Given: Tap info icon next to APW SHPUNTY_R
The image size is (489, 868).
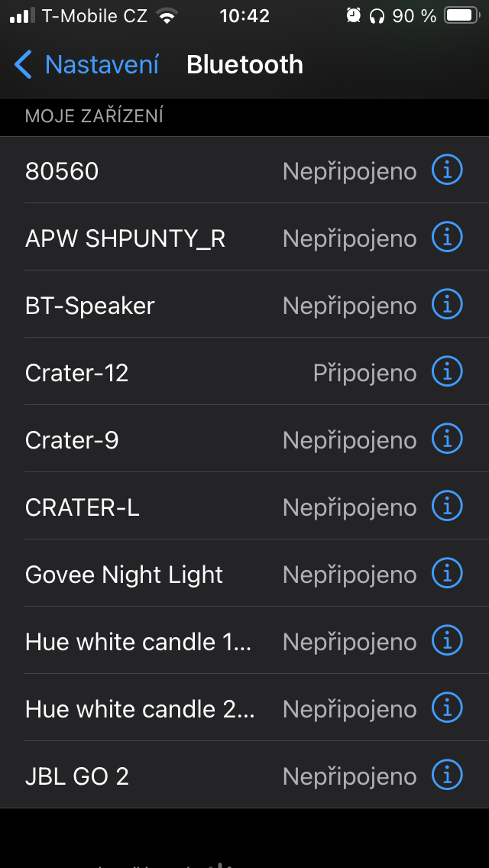Looking at the screenshot, I should (447, 238).
